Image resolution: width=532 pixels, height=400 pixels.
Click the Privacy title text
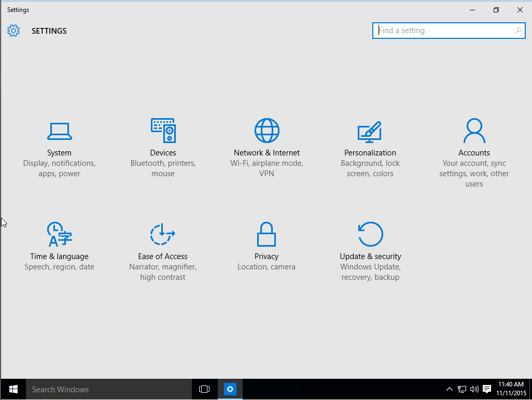coord(267,256)
